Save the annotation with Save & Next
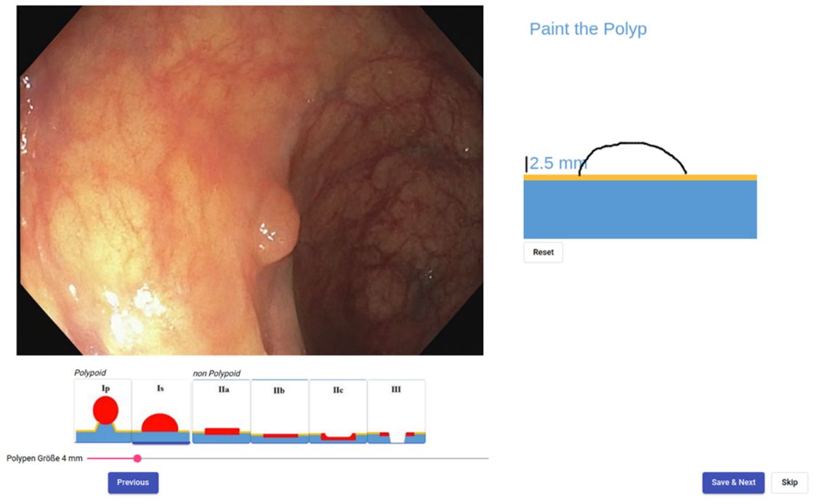Viewport: 819px width, 504px height. point(733,483)
